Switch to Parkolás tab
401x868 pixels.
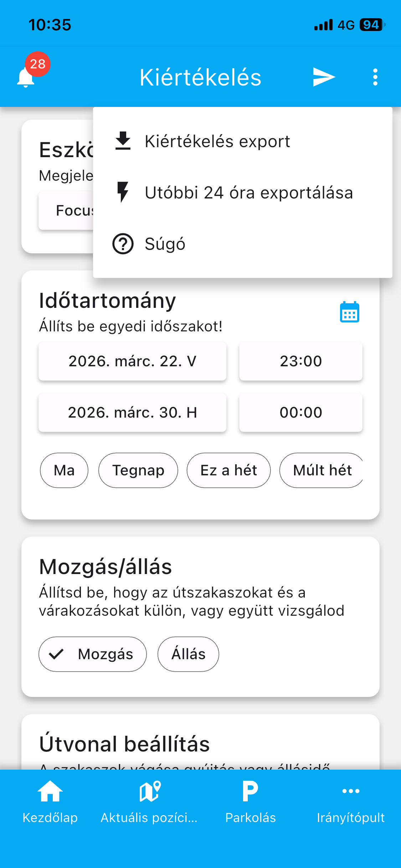pos(250,802)
